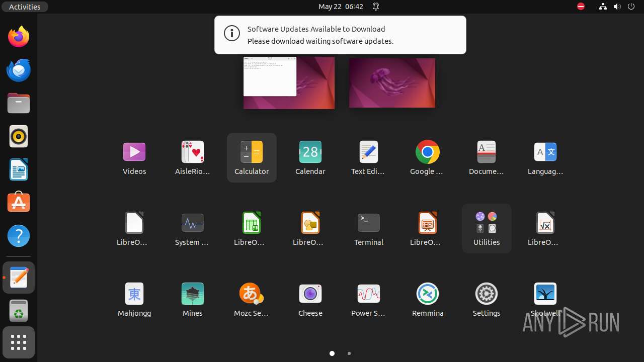The image size is (644, 362).
Task: Open the Calculator app
Action: click(x=252, y=157)
